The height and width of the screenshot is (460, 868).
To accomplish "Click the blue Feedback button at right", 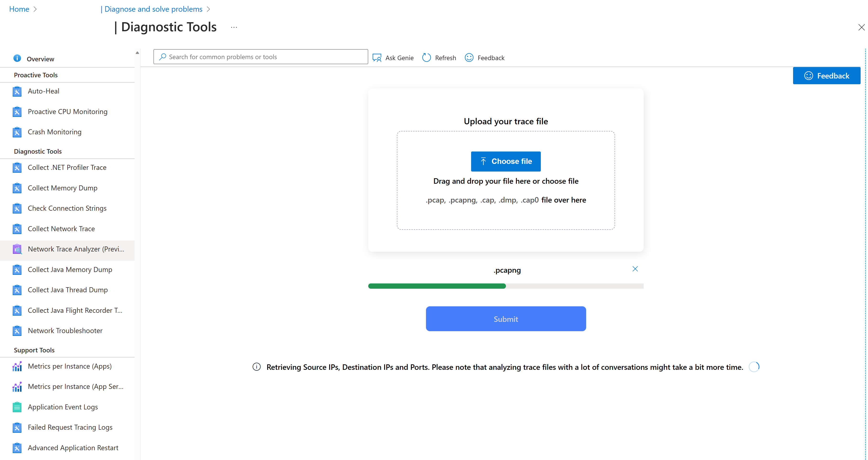I will point(826,76).
